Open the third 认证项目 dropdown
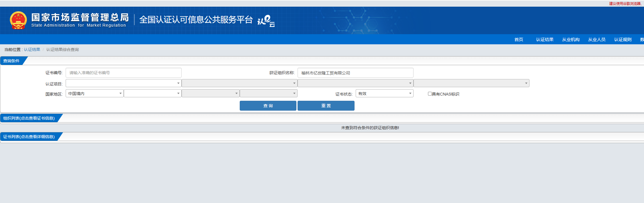This screenshot has height=203, width=644. (355, 83)
